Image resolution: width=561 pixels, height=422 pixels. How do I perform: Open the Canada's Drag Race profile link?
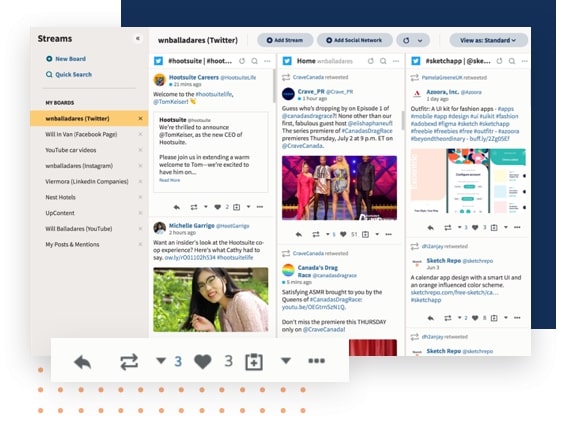pos(317,271)
